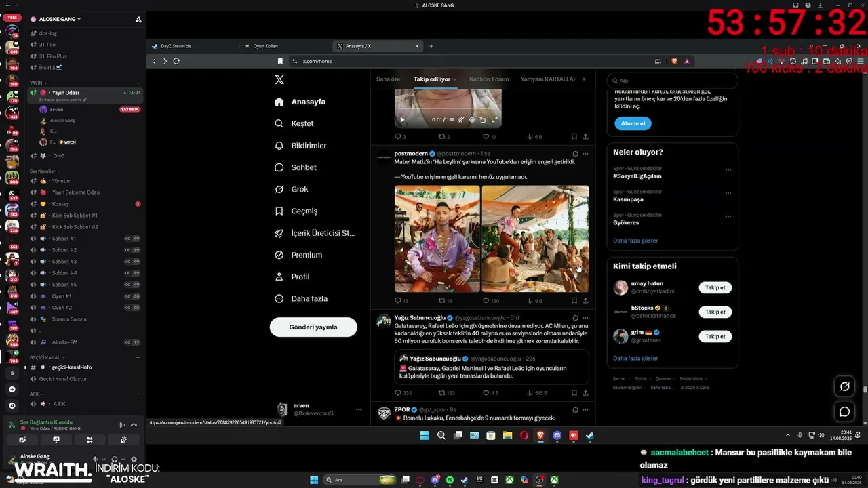This screenshot has width=868, height=488.
Task: Toggle Discord microphone mute
Action: [x=95, y=460]
